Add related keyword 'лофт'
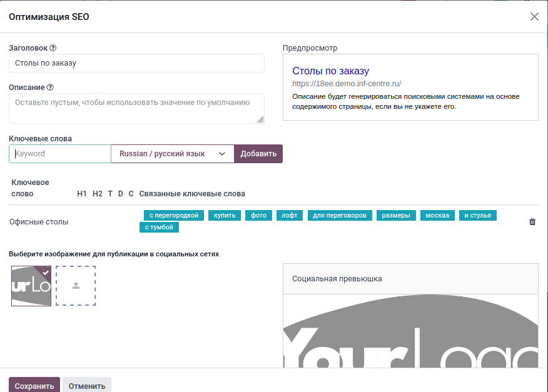Viewport: 548px width, 392px height. click(290, 215)
